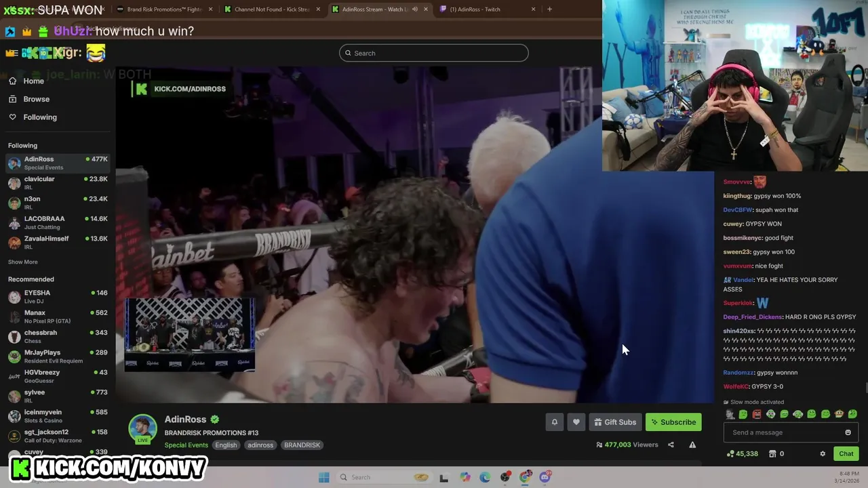This screenshot has height=488, width=868.
Task: Click picture-in-picture desk panel thumbnail in video
Action: [190, 335]
